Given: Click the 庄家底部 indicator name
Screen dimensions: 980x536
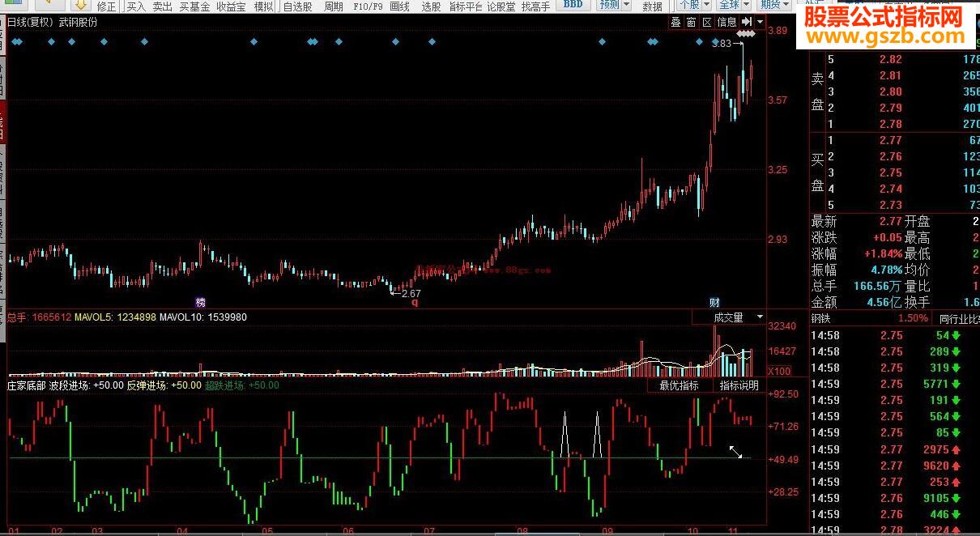Looking at the screenshot, I should coord(26,385).
